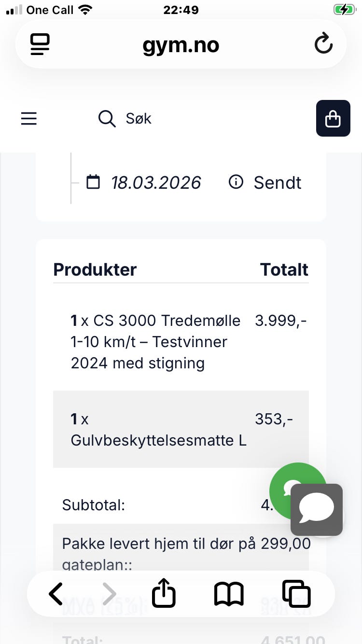The image size is (362, 644).
Task: Tap the Produkter column header
Action: (x=95, y=269)
